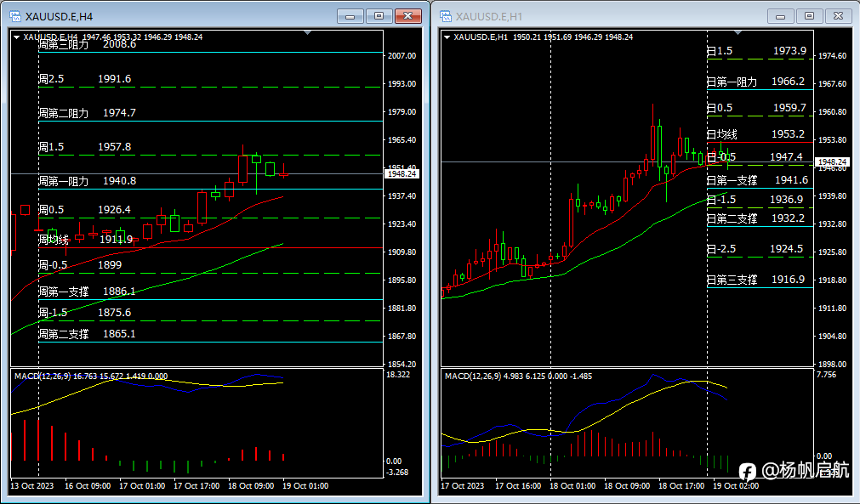Image resolution: width=860 pixels, height=504 pixels.
Task: Minimize the XAUUSD.E,H4 window
Action: (x=350, y=16)
